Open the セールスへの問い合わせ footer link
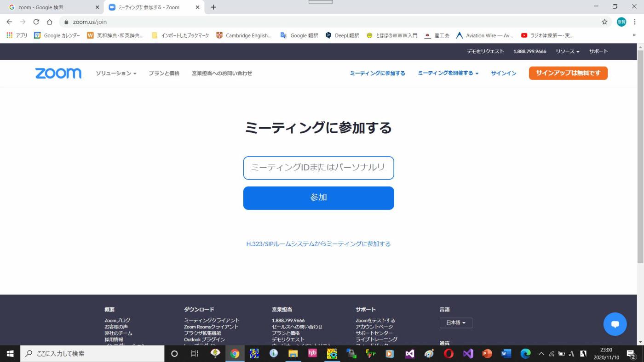The height and width of the screenshot is (362, 644). tap(297, 327)
